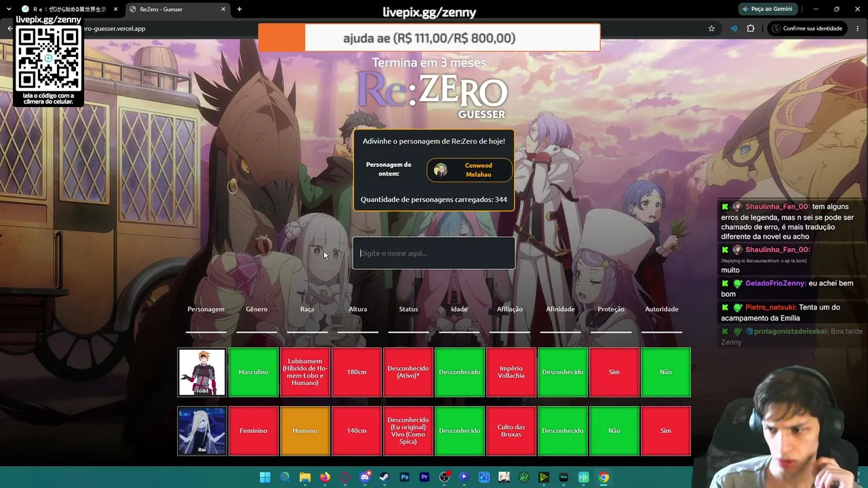Screen dimensions: 868x488
Task: Open Photoshop from the taskbar
Action: [x=405, y=477]
